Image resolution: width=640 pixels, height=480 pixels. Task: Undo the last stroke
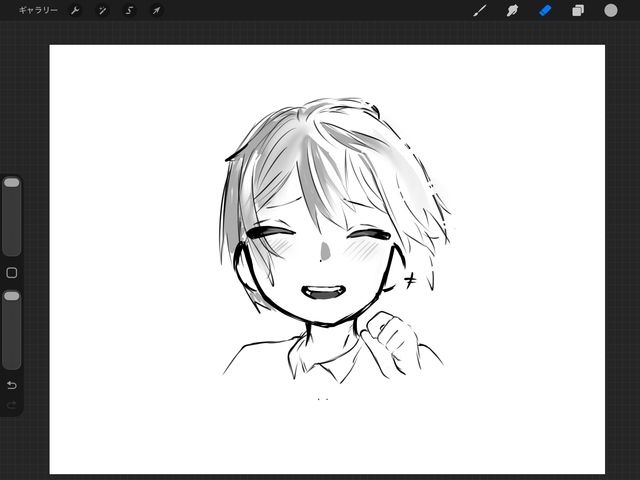click(x=11, y=385)
